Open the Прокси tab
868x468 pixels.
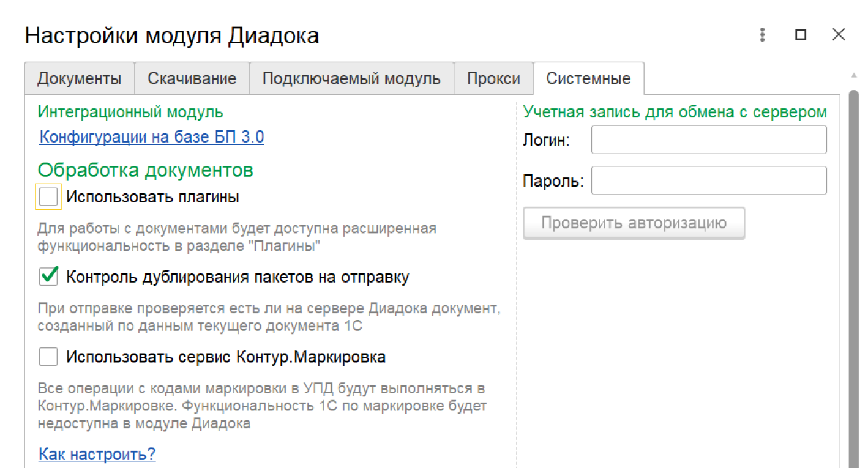[x=493, y=78]
